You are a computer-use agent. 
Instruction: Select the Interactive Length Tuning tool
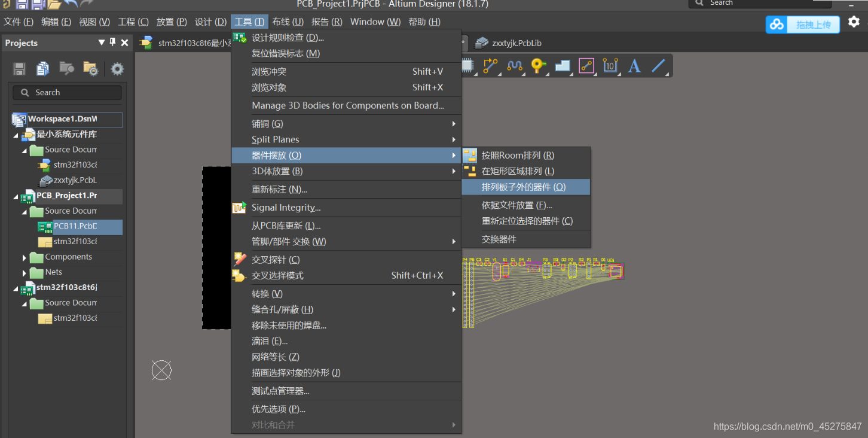(515, 65)
